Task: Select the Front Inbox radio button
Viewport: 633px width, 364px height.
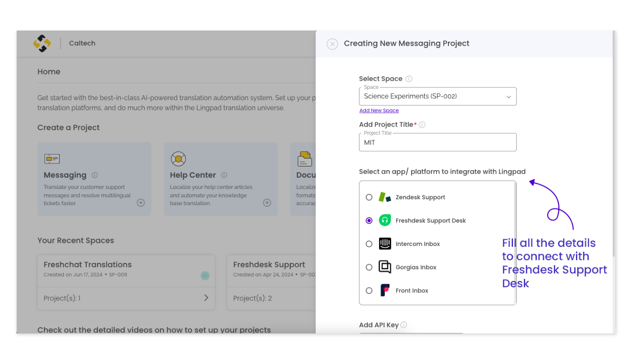Action: pos(369,290)
